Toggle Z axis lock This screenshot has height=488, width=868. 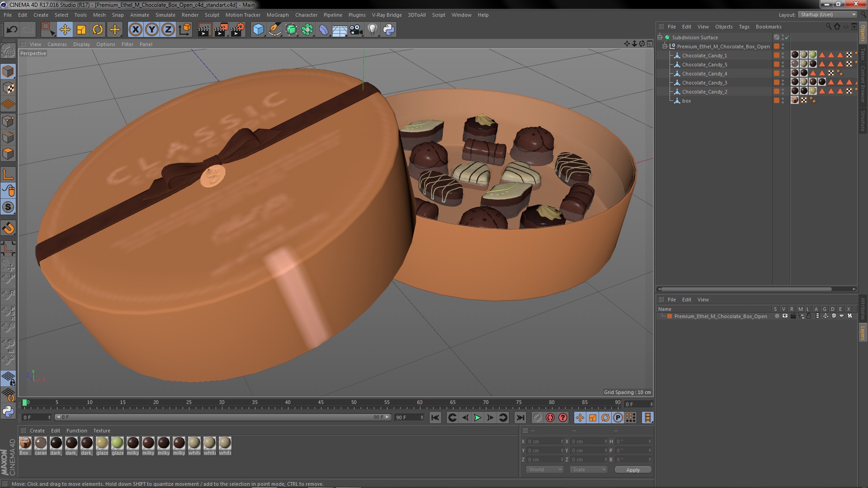click(x=168, y=30)
